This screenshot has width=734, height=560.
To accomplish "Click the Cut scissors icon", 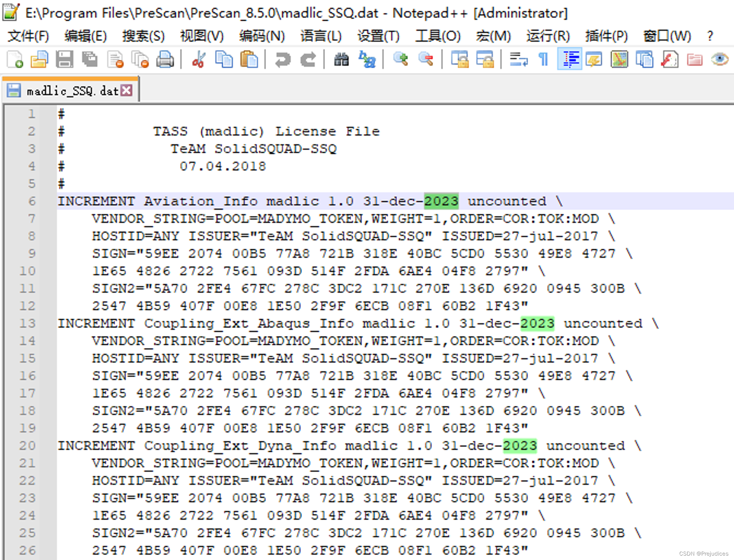I will (x=199, y=59).
